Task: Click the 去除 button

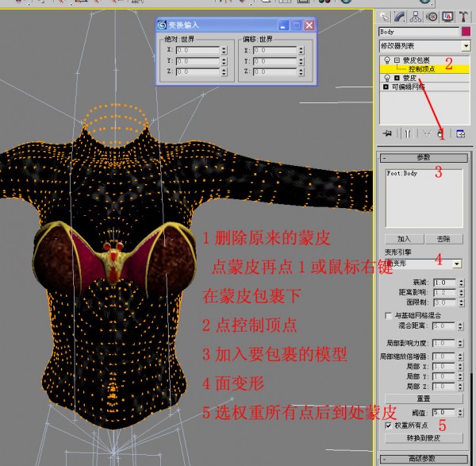Action: pos(443,239)
